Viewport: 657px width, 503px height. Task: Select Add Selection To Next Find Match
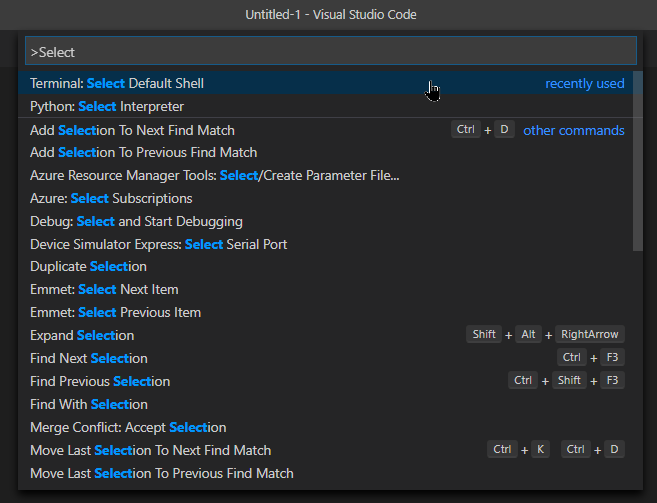(x=132, y=130)
